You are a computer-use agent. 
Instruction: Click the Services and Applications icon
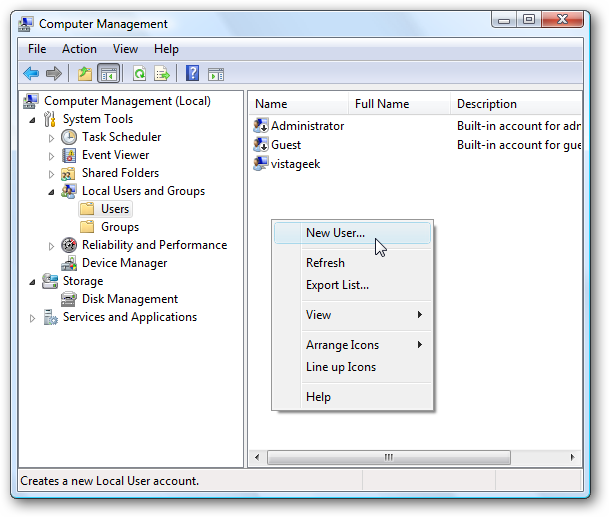[50, 317]
